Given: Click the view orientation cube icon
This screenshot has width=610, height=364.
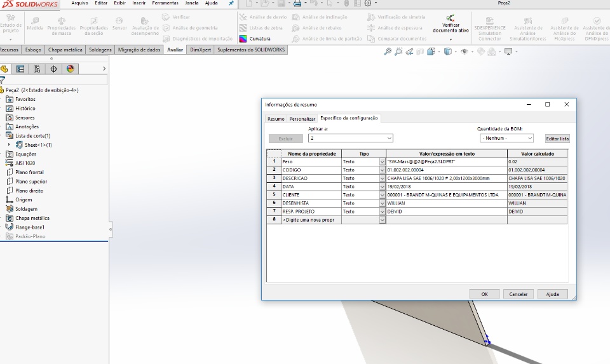Looking at the screenshot, I should [x=431, y=51].
